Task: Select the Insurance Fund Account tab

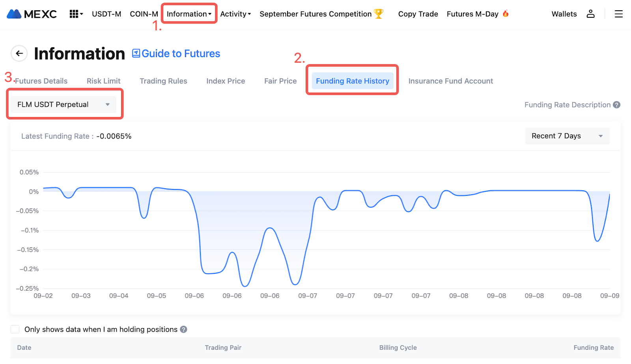Action: click(450, 81)
